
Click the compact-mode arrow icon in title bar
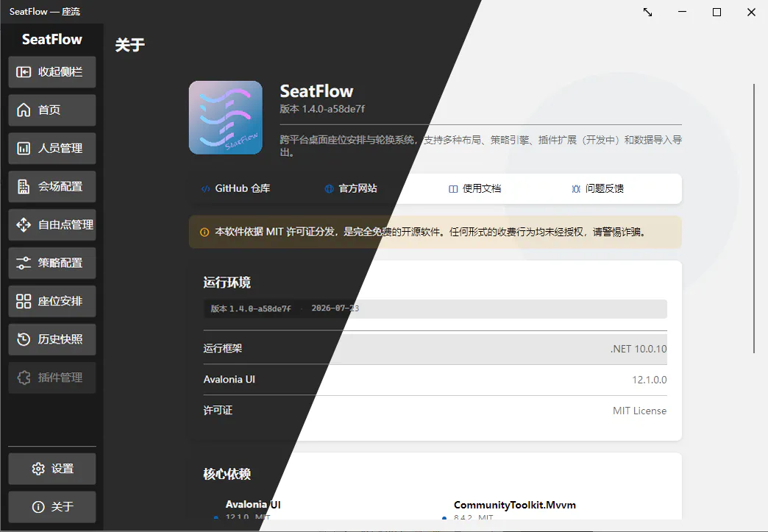pos(647,13)
